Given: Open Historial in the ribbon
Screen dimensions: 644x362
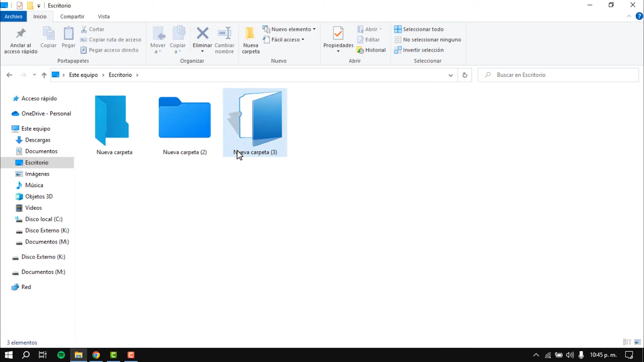Looking at the screenshot, I should [x=371, y=50].
